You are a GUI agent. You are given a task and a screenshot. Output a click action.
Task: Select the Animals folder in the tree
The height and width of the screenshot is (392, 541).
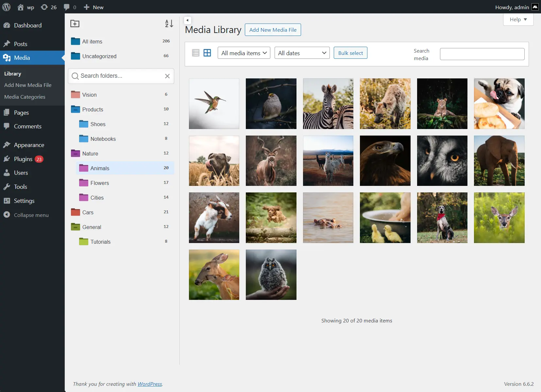[99, 168]
